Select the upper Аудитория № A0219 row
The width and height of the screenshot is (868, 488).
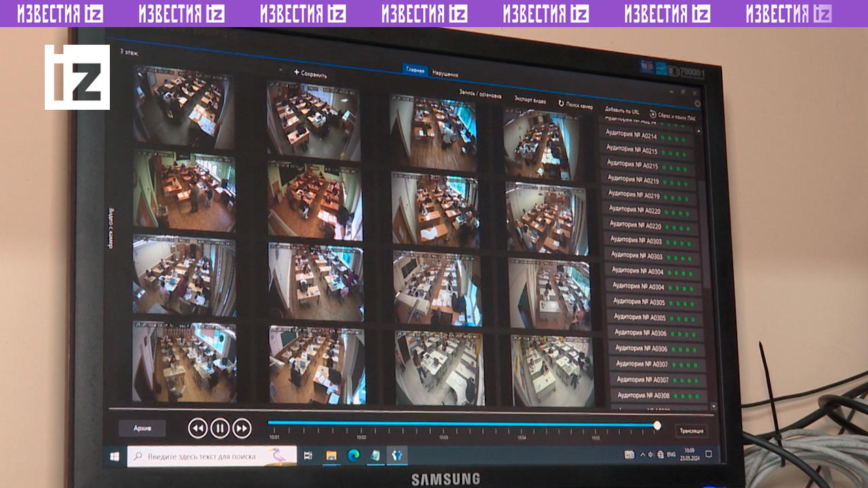pos(650,180)
